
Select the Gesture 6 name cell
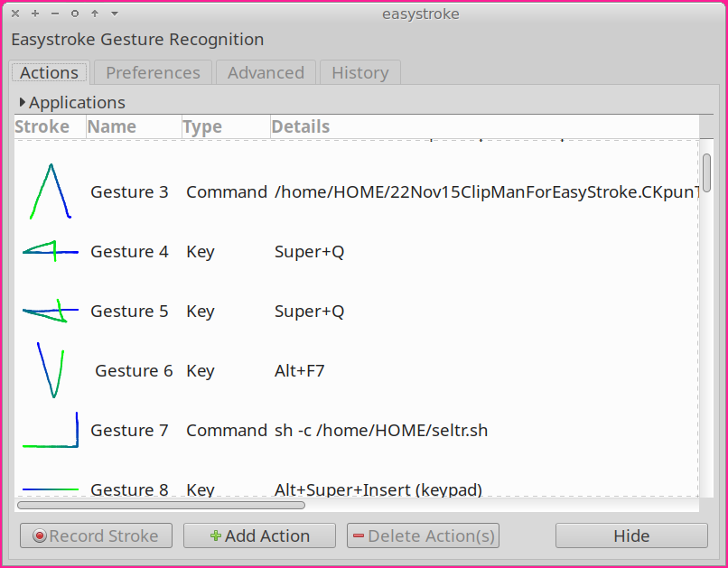pyautogui.click(x=135, y=370)
